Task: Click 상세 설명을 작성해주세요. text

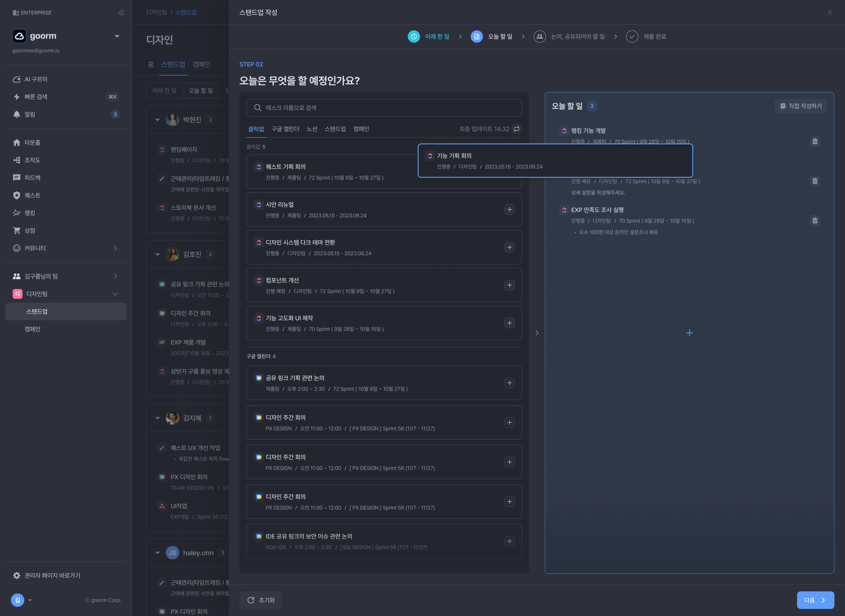Action: click(x=598, y=192)
